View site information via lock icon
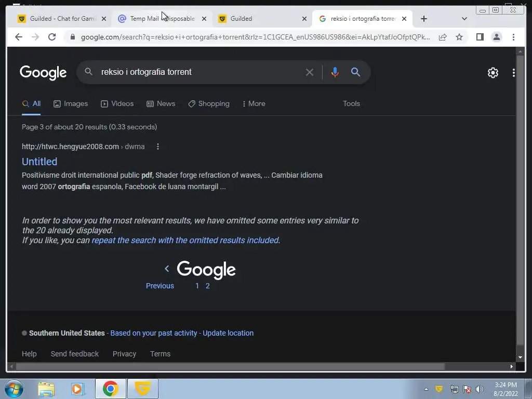The image size is (532, 399). click(72, 37)
